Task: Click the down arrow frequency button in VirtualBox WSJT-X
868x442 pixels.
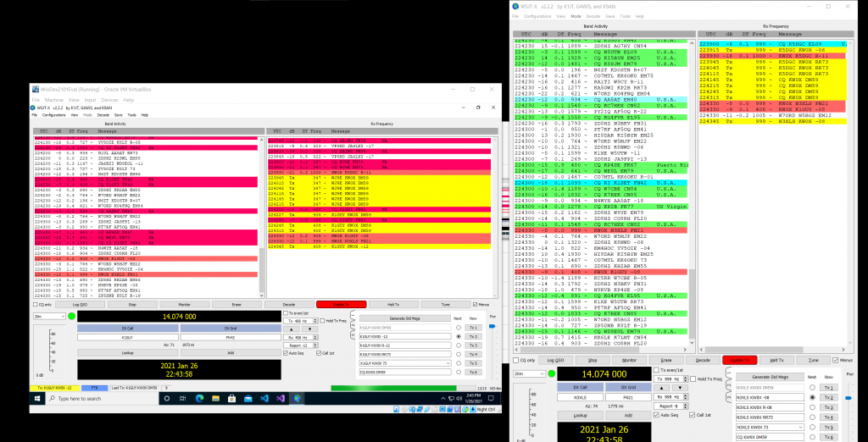Action: (x=310, y=329)
